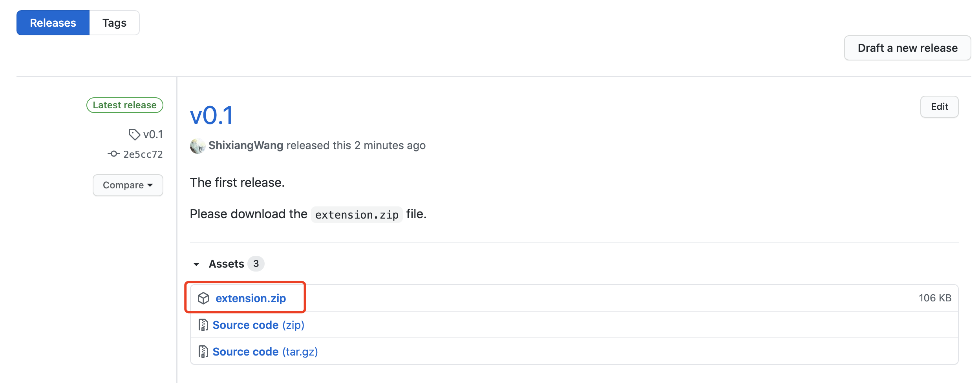Open commit 2e5cc72

coord(143,154)
